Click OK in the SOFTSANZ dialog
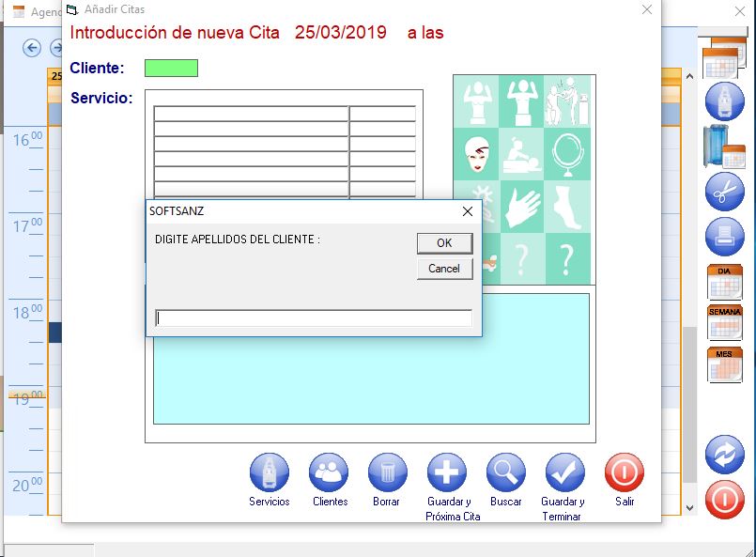The image size is (756, 557). point(444,242)
